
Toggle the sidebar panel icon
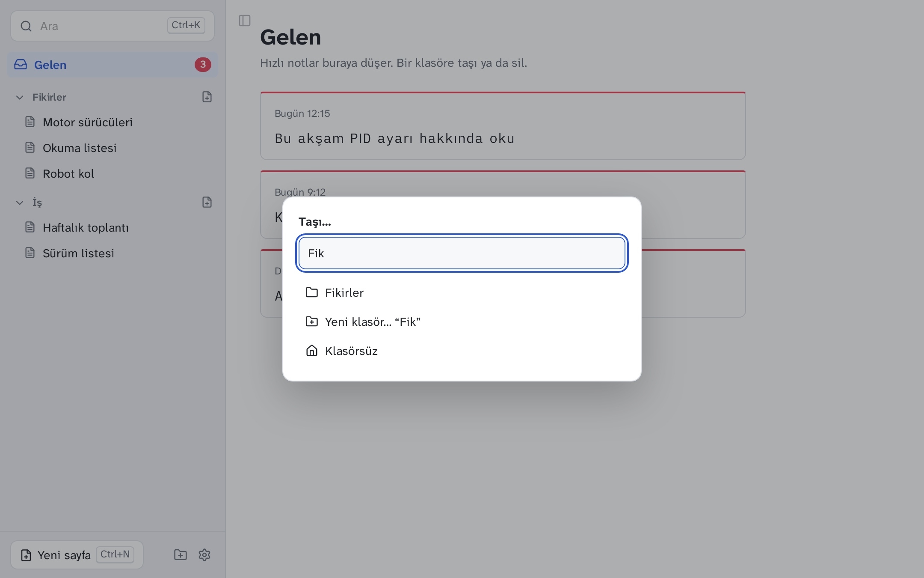pyautogui.click(x=245, y=21)
